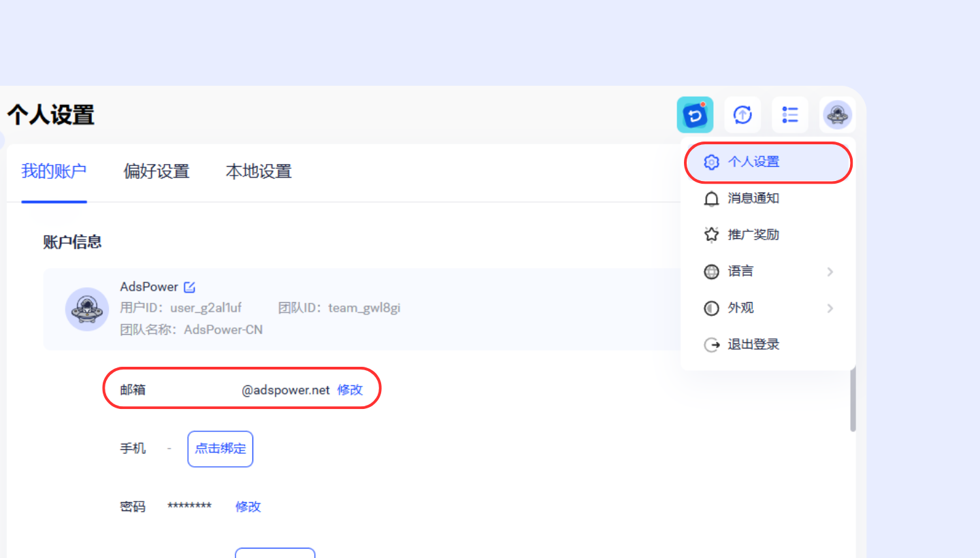The image size is (980, 558).
Task: Click edit pencil icon next to AdsPower name
Action: point(190,287)
